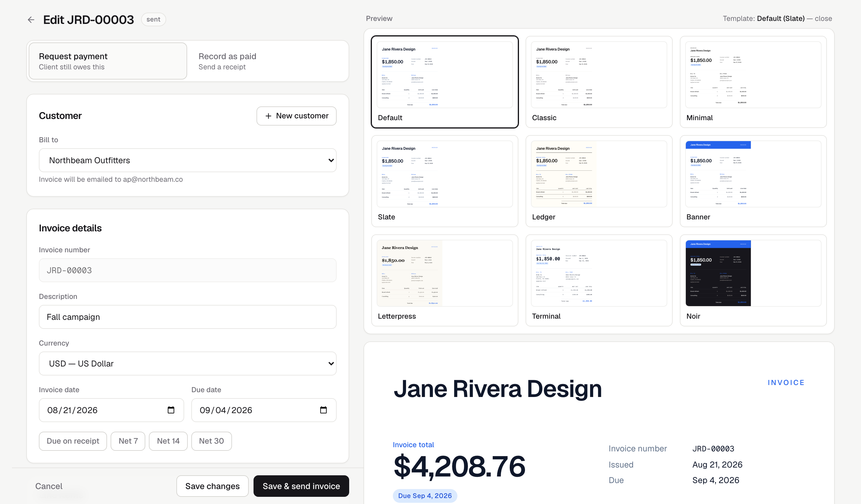861x504 pixels.
Task: Pick the Minimal template thumbnail
Action: click(753, 82)
